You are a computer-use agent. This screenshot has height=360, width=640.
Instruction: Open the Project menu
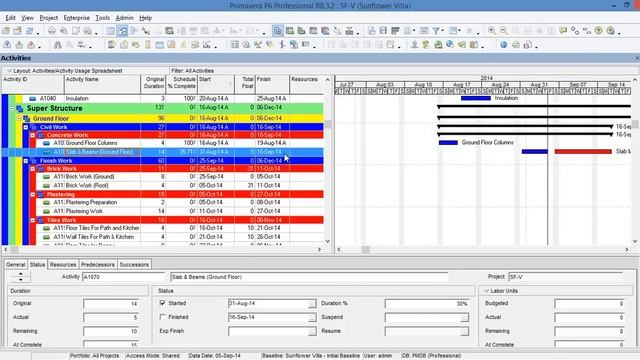pos(49,18)
